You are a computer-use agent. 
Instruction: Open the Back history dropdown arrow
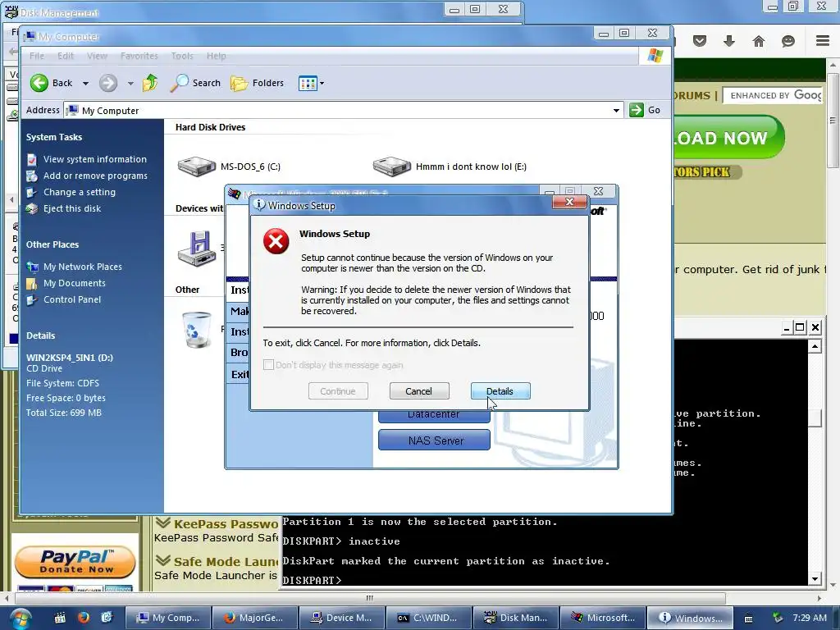pyautogui.click(x=85, y=83)
